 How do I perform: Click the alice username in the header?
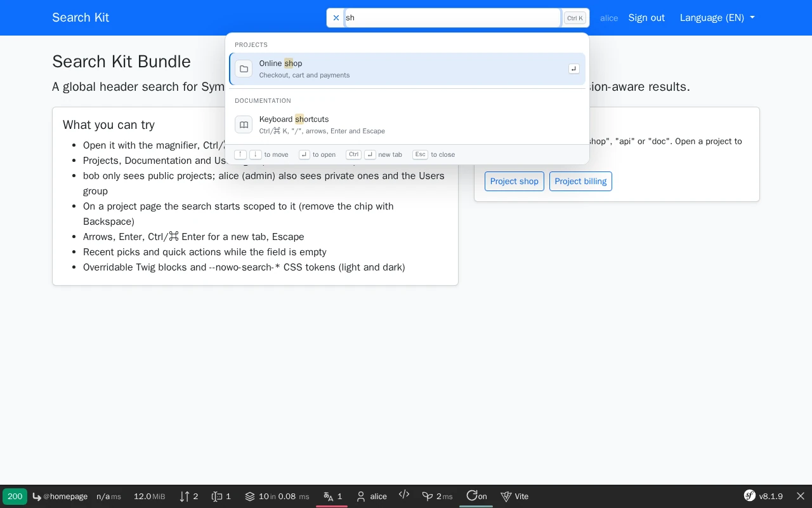click(x=609, y=18)
